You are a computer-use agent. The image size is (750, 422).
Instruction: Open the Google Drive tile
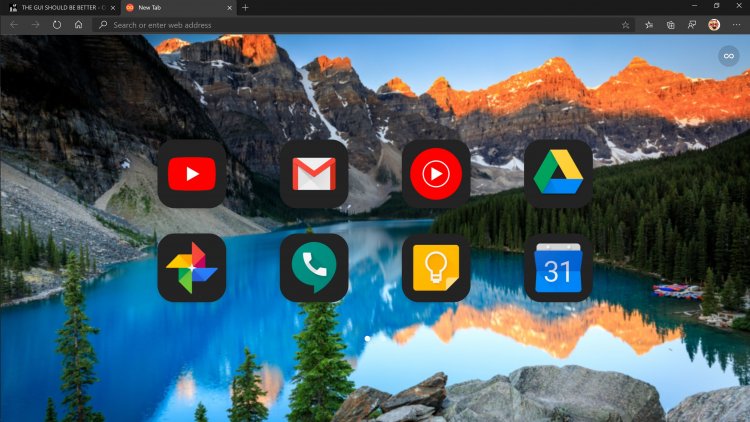click(558, 174)
